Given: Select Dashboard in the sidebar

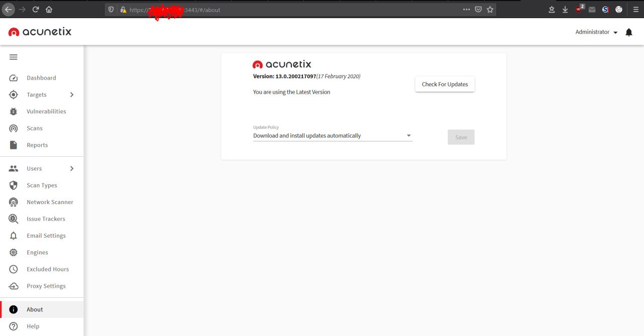Looking at the screenshot, I should click(x=42, y=78).
